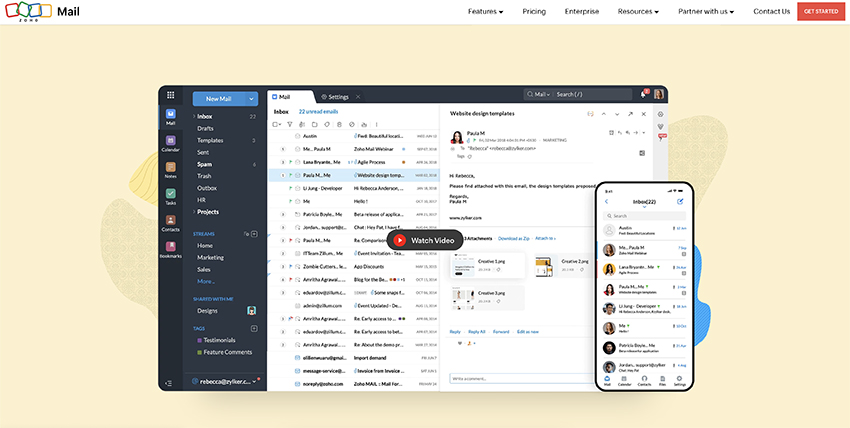This screenshot has height=428, width=850.
Task: Go to previous email with up arrow
Action: coord(604,114)
